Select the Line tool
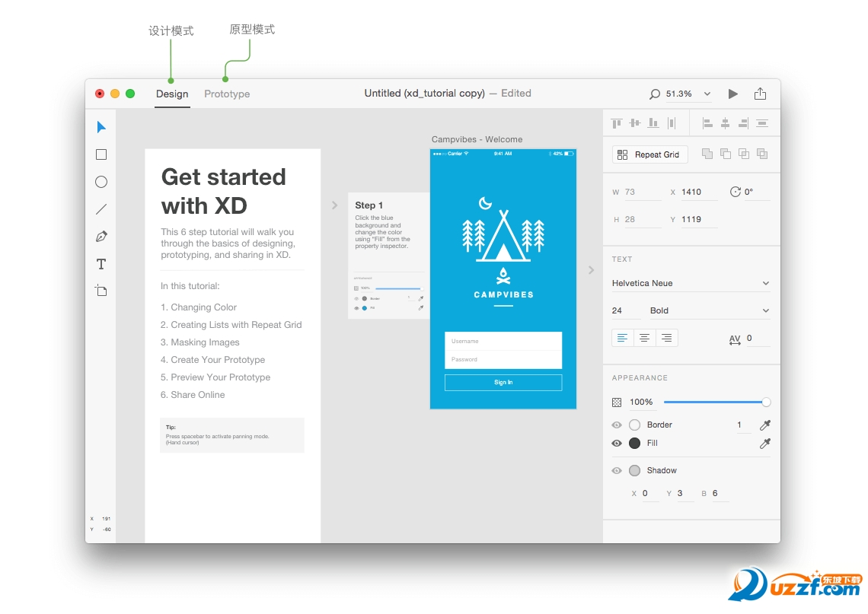Viewport: 868px width, 614px height. (x=101, y=209)
